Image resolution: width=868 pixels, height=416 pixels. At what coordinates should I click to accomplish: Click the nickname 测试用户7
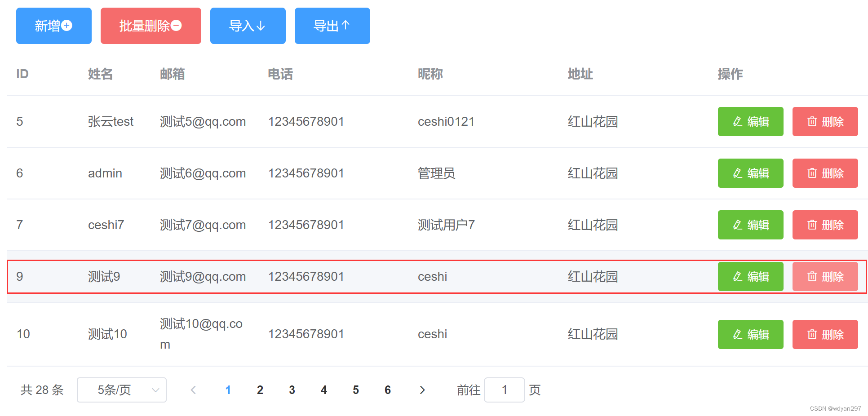coord(446,225)
